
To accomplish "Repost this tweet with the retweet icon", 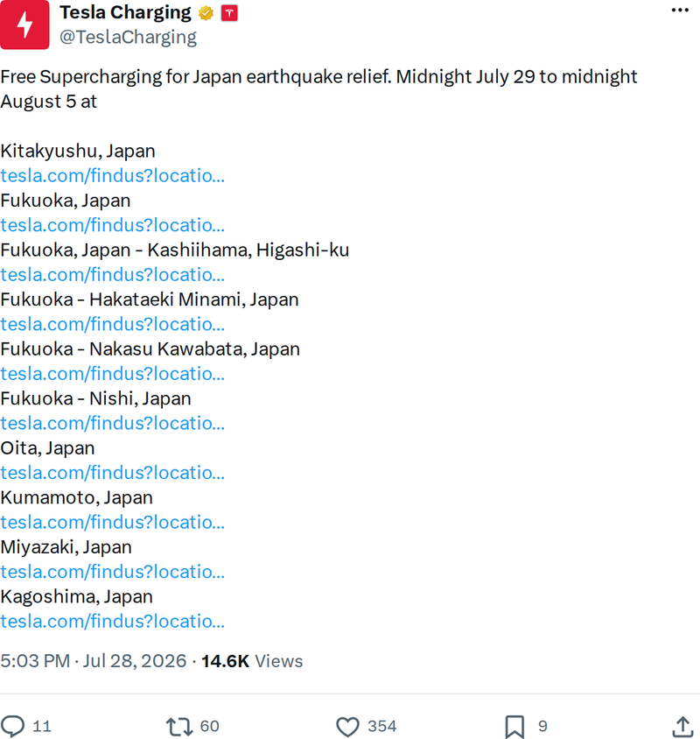I will (179, 726).
